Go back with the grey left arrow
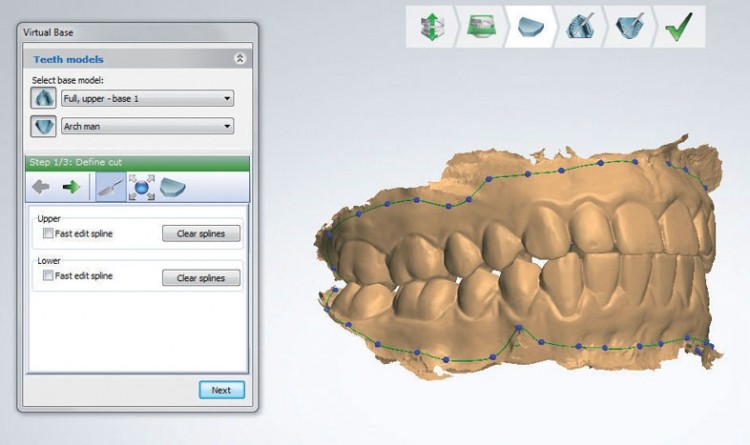Screen dimensions: 750x445 click(x=41, y=187)
